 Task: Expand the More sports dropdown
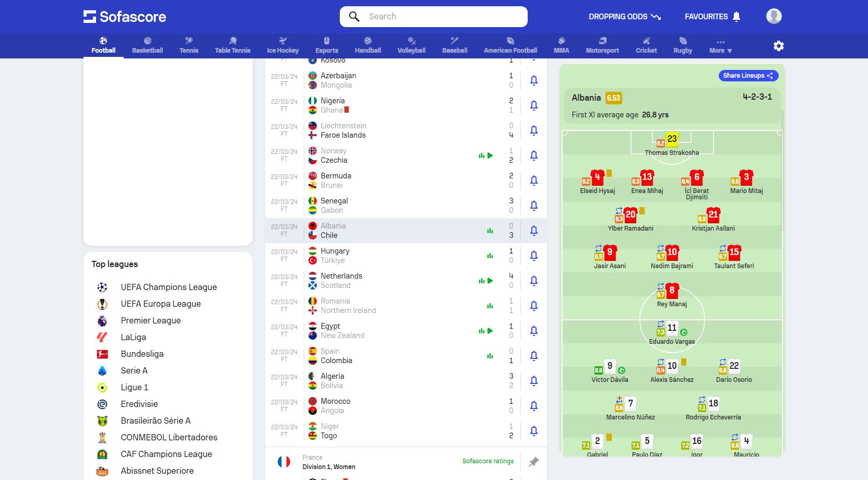(720, 46)
